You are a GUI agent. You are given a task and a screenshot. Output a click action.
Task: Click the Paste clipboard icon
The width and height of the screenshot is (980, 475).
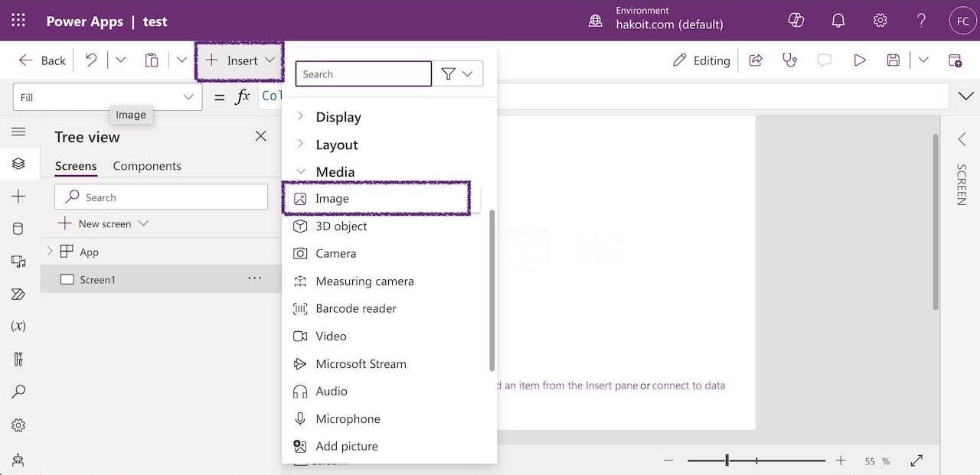pos(152,60)
